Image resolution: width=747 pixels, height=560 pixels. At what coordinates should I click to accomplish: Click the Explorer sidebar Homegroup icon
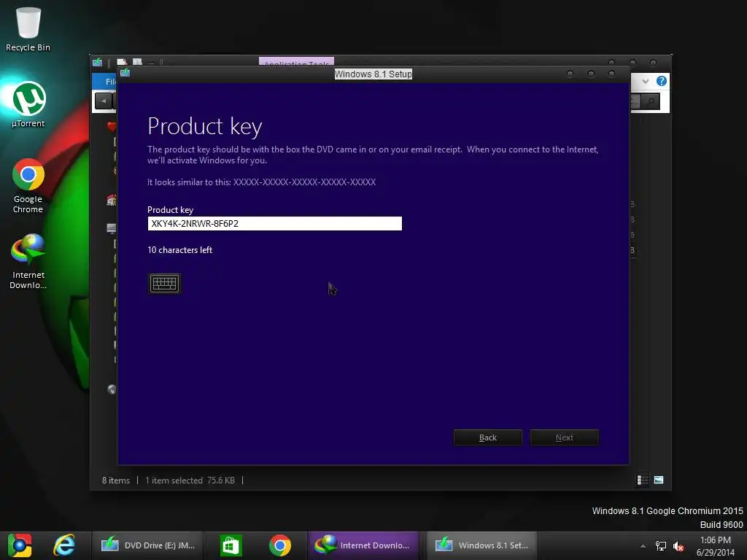tap(112, 200)
